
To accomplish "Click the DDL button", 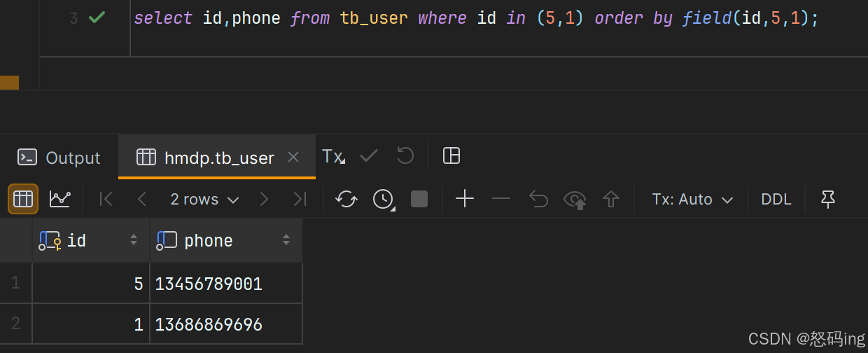I will [x=776, y=200].
